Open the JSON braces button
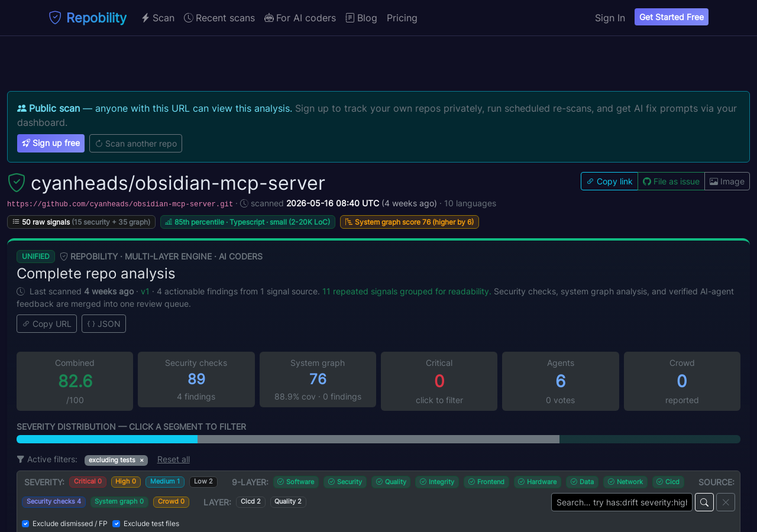 103,324
